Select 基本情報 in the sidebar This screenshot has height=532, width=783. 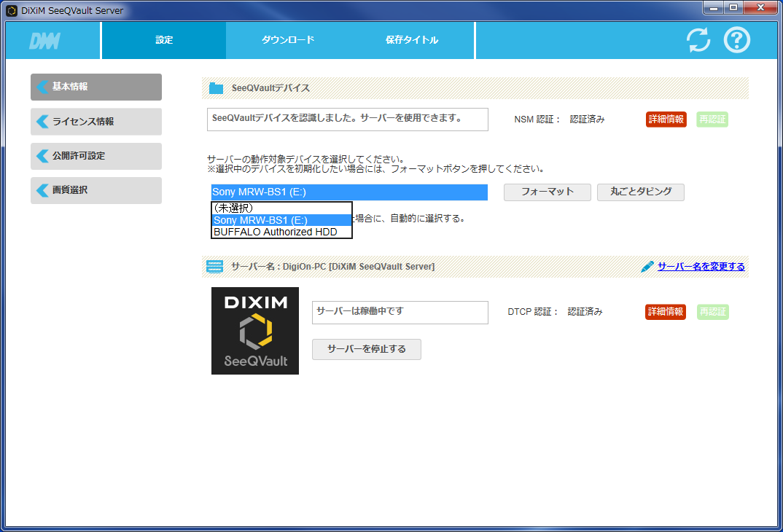[x=96, y=87]
